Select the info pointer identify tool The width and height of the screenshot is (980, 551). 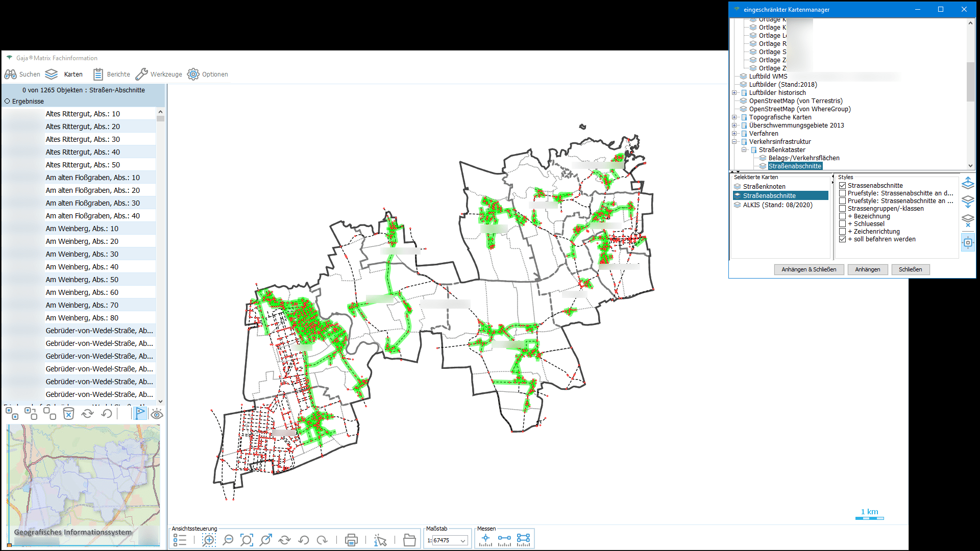[380, 540]
